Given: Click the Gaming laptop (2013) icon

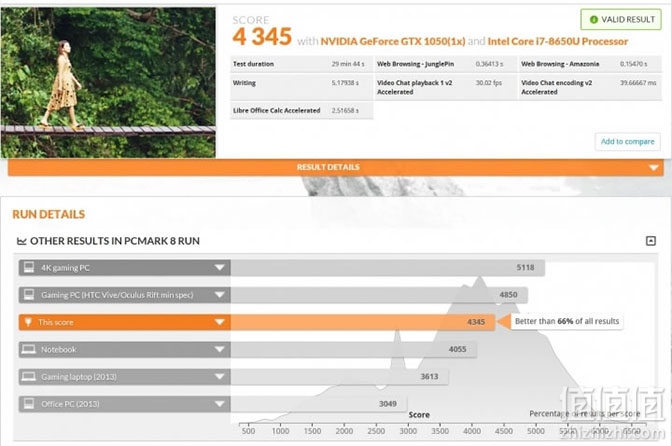Looking at the screenshot, I should pos(29,377).
